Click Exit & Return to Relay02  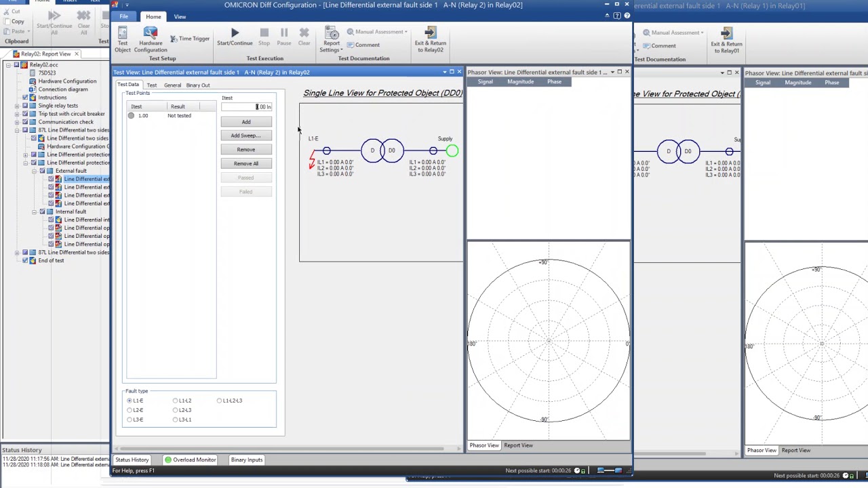431,40
